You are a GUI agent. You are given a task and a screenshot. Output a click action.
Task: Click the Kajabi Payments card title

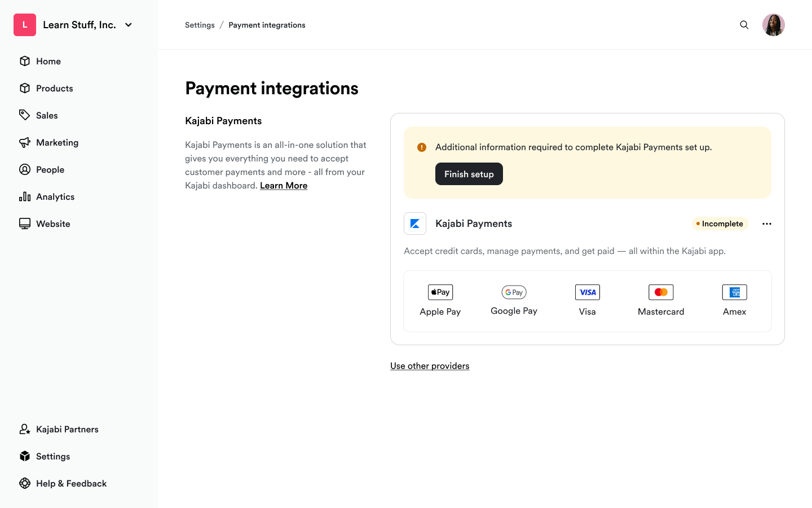click(474, 224)
